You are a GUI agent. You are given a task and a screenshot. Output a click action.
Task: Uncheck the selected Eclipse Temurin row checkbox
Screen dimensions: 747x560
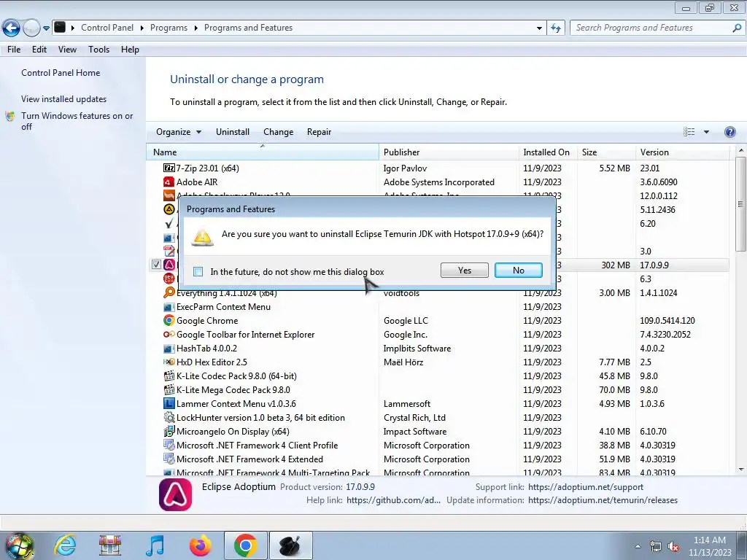coord(156,265)
